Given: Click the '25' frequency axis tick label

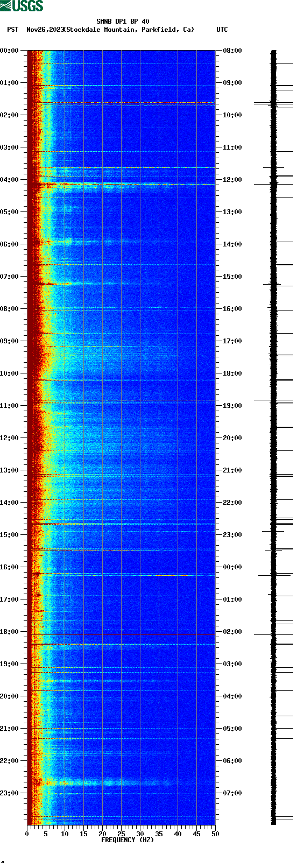Looking at the screenshot, I should point(121,834).
